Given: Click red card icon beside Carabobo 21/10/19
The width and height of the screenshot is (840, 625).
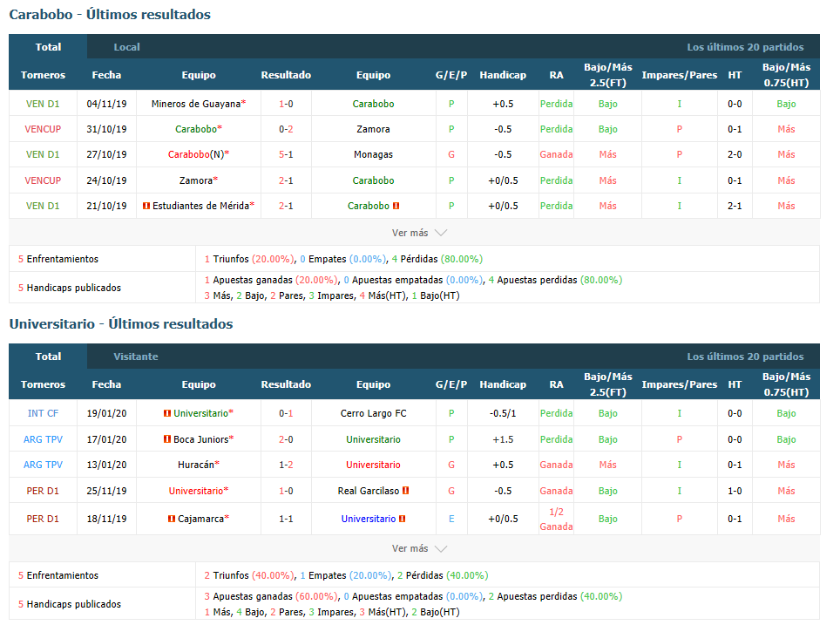Looking at the screenshot, I should tap(396, 206).
